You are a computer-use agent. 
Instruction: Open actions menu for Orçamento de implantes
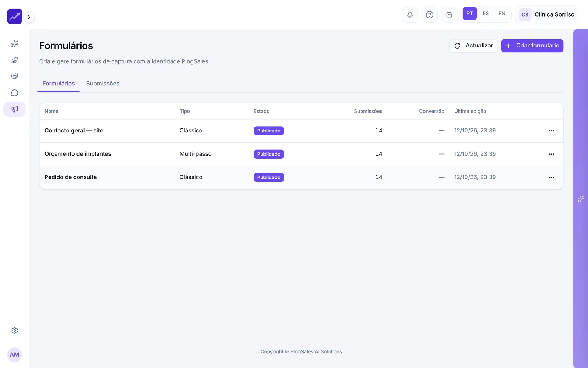pos(552,154)
